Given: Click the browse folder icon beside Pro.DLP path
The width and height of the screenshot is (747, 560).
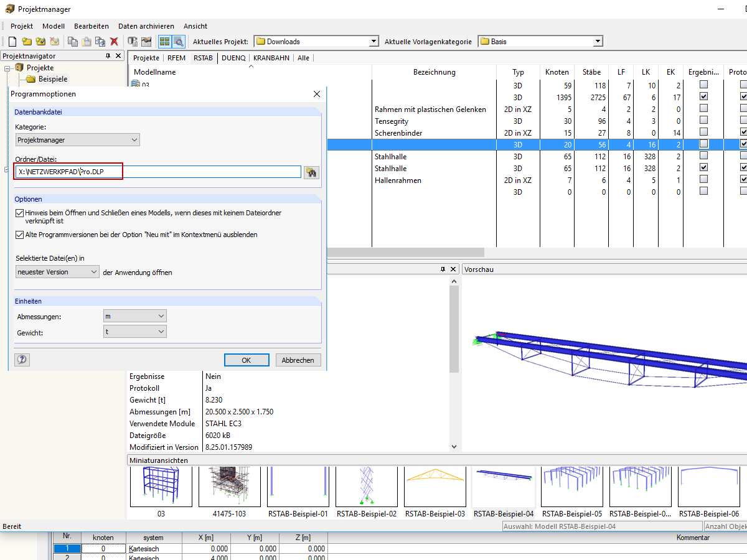Looking at the screenshot, I should (x=311, y=172).
